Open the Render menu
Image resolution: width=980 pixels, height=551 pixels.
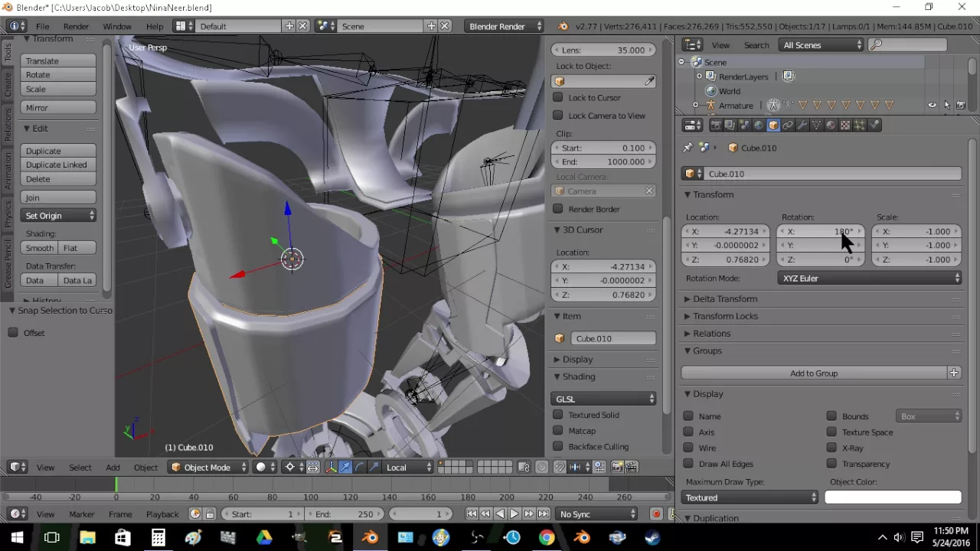coord(76,26)
